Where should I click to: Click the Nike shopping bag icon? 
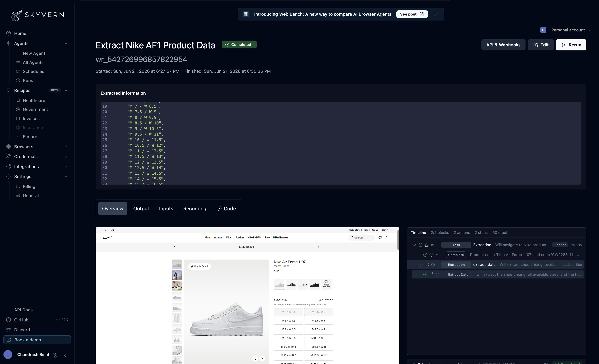pyautogui.click(x=387, y=238)
